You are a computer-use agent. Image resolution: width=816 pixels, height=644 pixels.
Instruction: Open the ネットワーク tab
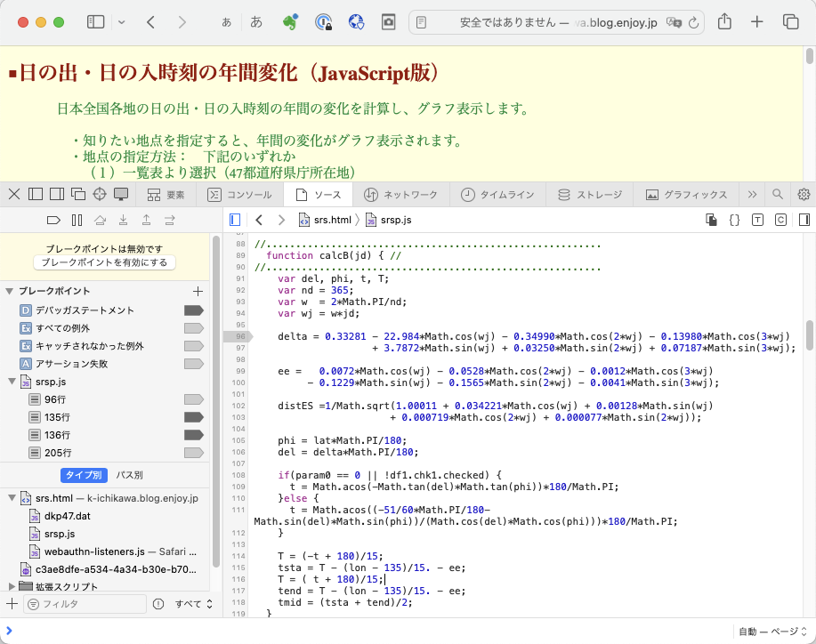pos(400,195)
